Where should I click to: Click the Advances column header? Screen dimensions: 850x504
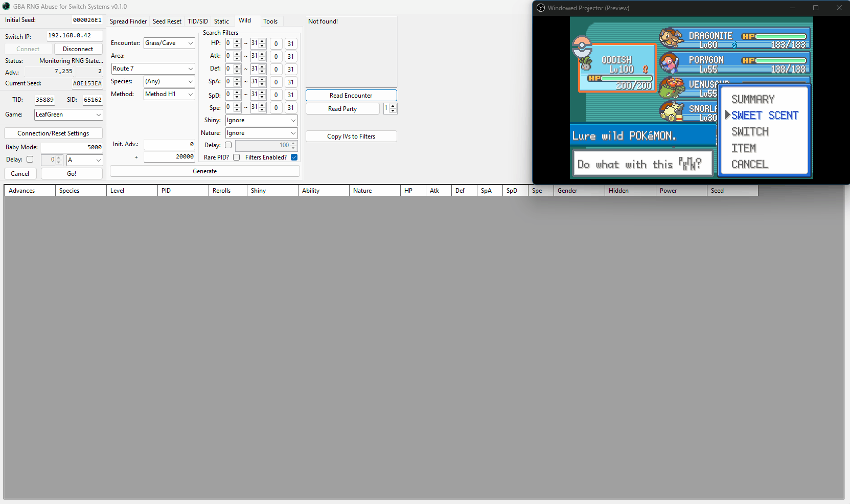[x=30, y=191]
